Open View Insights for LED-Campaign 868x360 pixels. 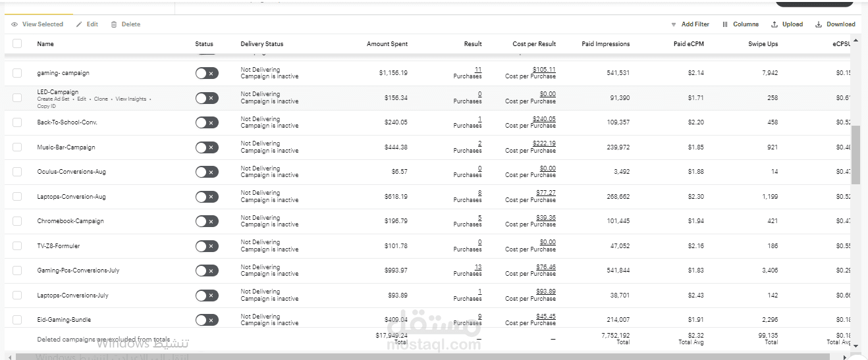131,99
